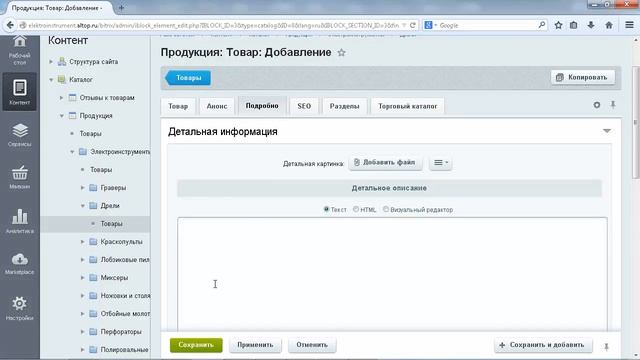Click the green Сохранить button
640x360 pixels.
tap(196, 345)
